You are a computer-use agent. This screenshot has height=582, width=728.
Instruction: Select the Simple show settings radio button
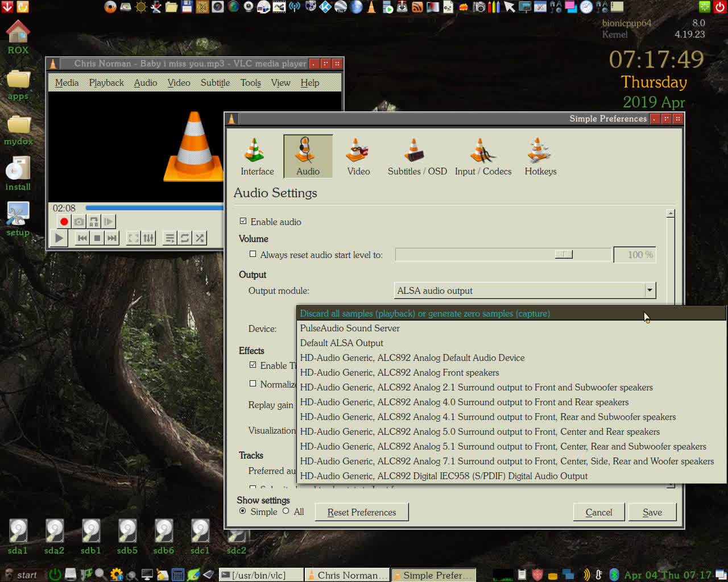coord(243,511)
